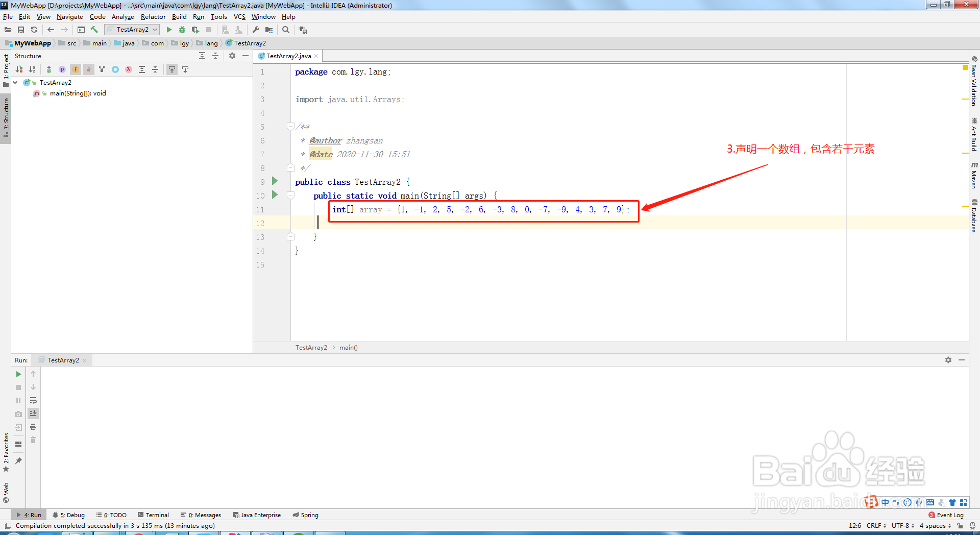Click the gutter run arrow on line 9
980x535 pixels.
[275, 181]
